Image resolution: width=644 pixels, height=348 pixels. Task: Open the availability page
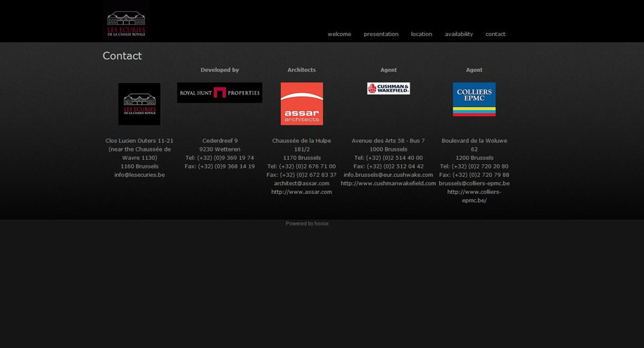pos(459,34)
